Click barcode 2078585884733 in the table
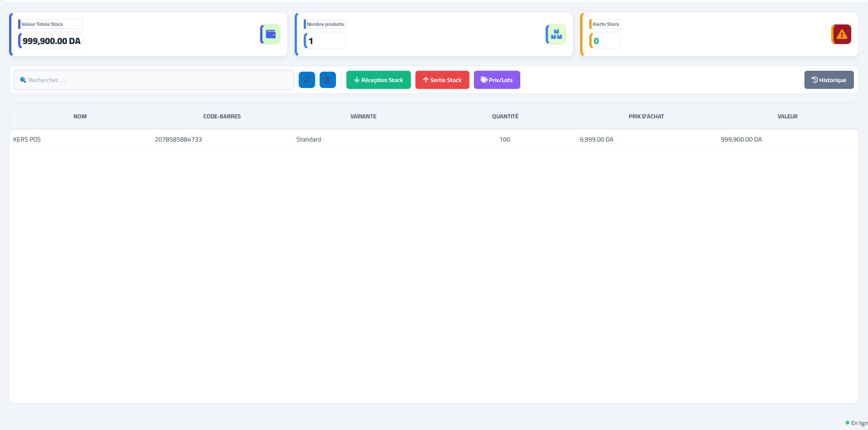Viewport: 868px width, 430px height. tap(178, 140)
